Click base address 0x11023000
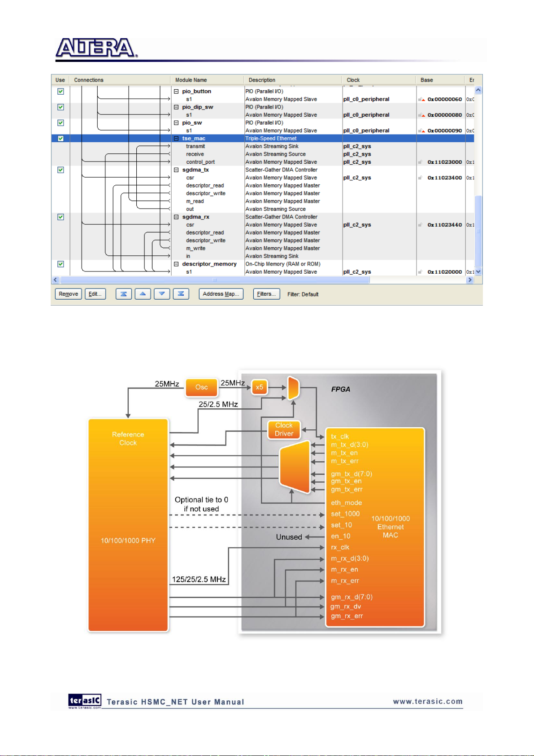This screenshot has height=756, width=534. click(x=444, y=162)
